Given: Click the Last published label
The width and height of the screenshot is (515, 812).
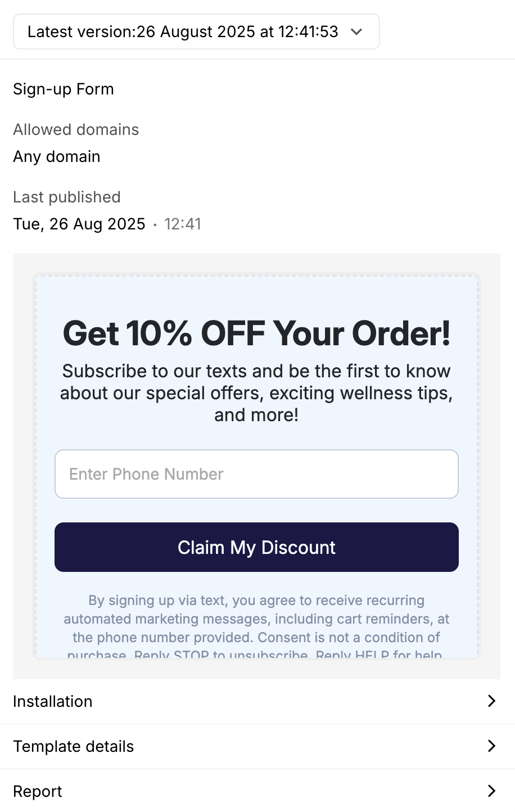Looking at the screenshot, I should point(67,197).
